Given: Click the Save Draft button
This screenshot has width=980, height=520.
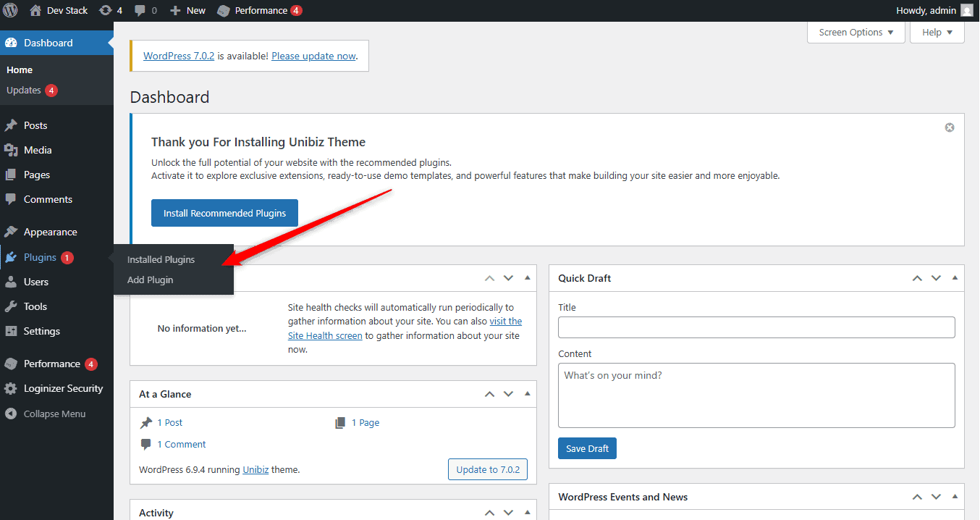Looking at the screenshot, I should 587,448.
